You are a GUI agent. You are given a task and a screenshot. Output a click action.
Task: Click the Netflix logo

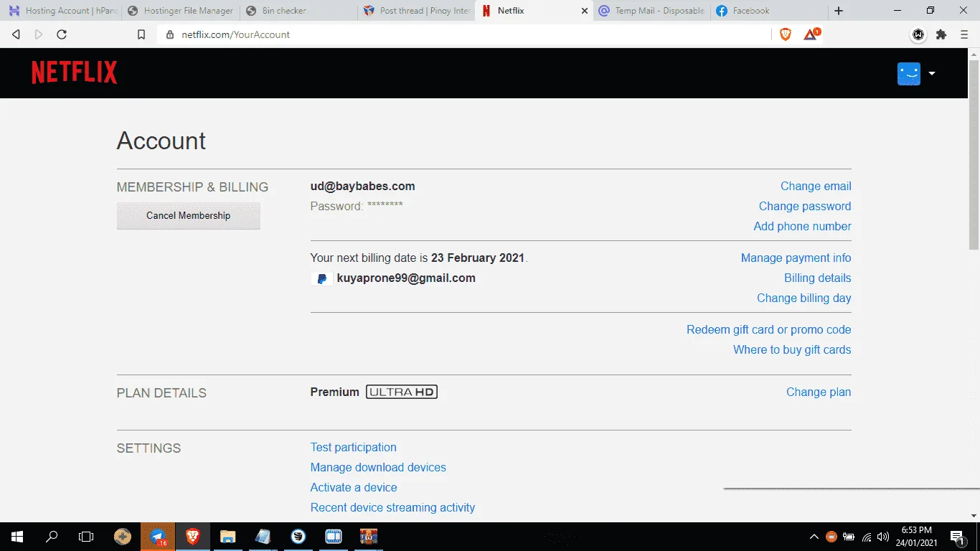75,73
